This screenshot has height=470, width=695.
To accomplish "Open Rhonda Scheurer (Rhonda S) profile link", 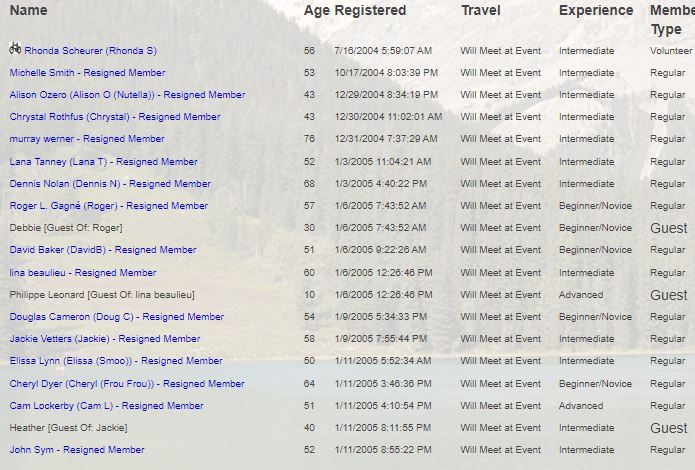I will (x=90, y=51).
